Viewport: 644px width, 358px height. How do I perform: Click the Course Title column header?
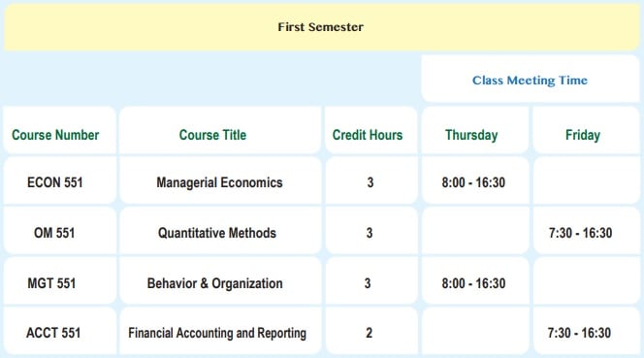click(212, 135)
